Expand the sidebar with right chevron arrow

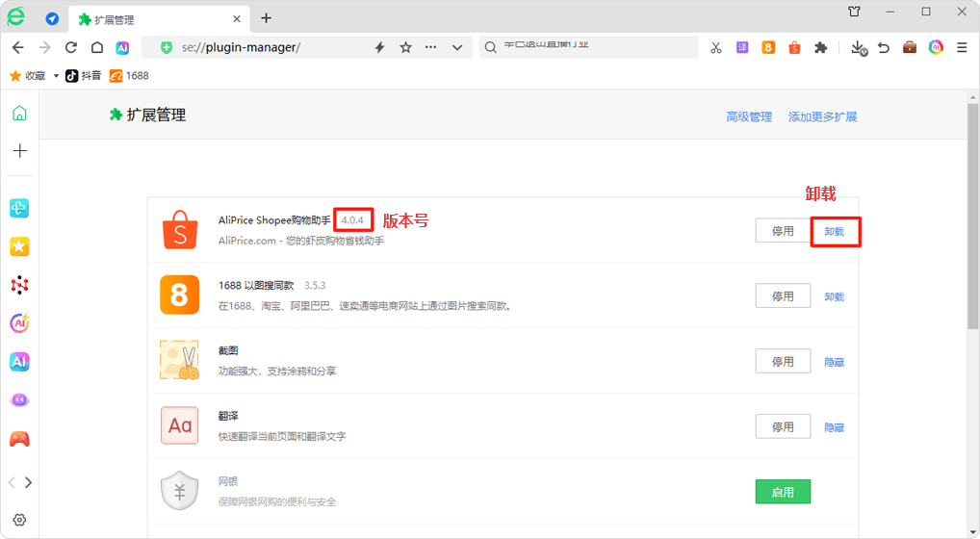29,482
